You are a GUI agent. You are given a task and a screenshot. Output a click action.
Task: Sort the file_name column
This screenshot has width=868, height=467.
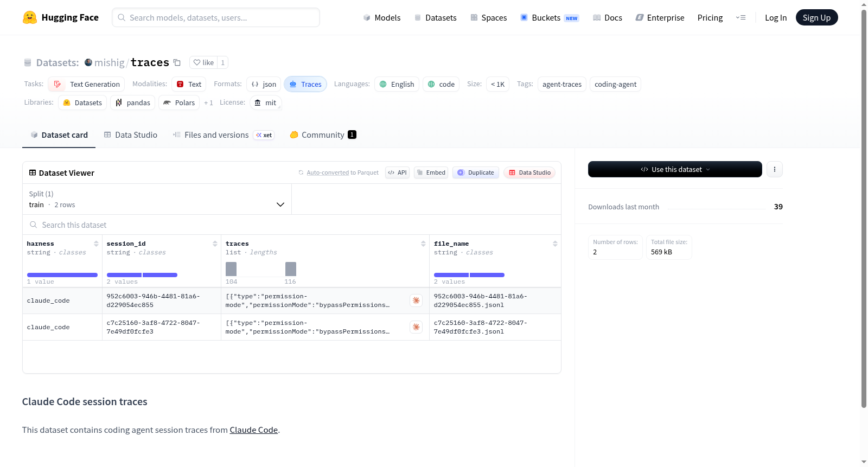(555, 244)
